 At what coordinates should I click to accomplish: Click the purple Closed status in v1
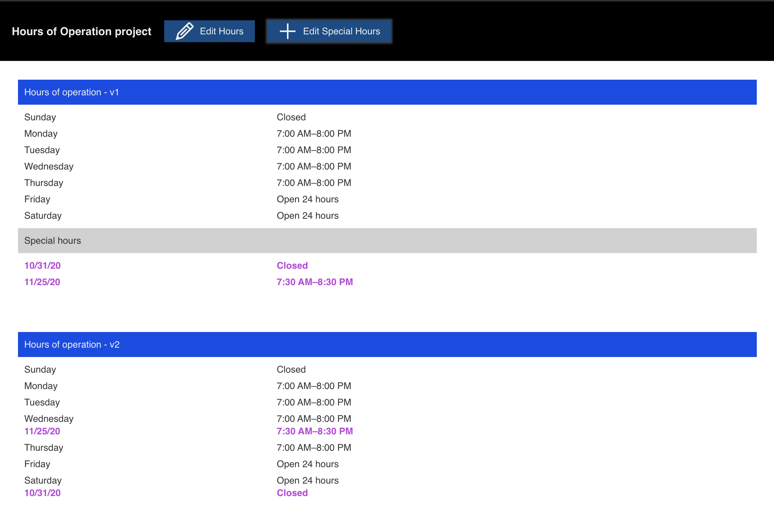[292, 266]
